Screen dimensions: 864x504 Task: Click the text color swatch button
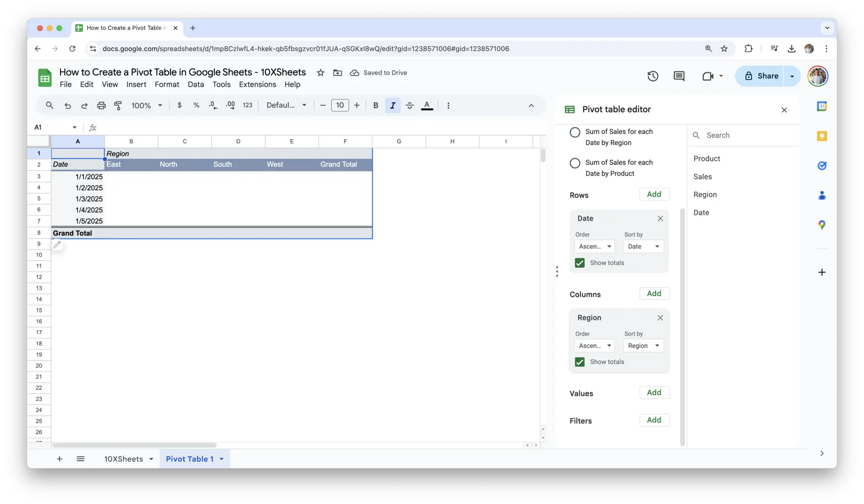[427, 105]
